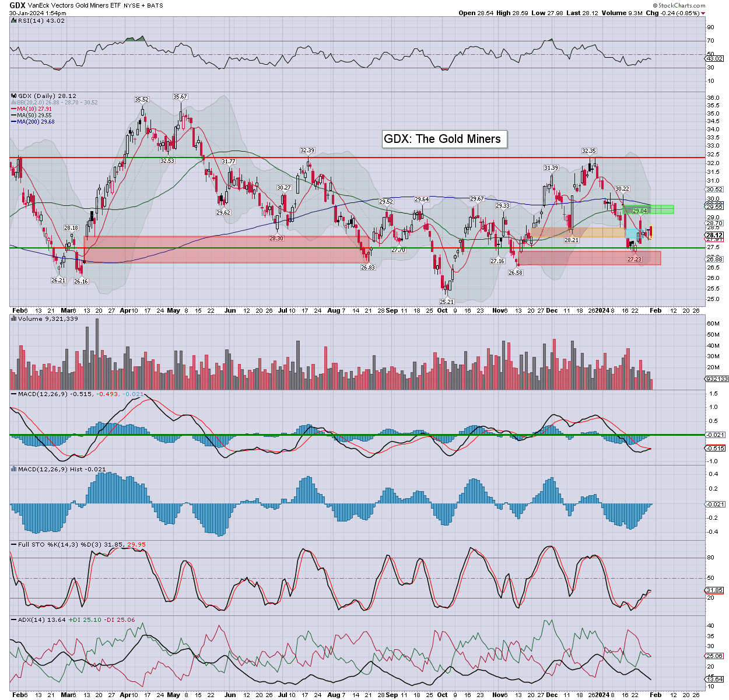
Task: Click the MACD Hist bar icon
Action: pos(14,469)
